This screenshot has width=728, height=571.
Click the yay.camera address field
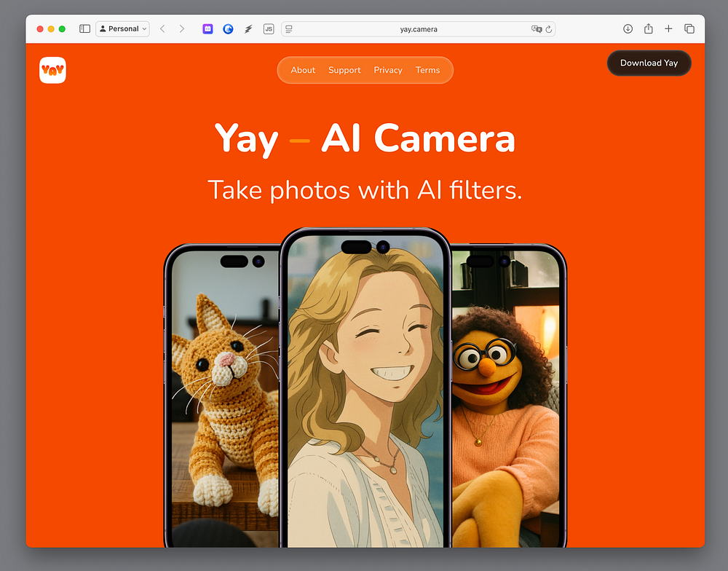tap(419, 29)
